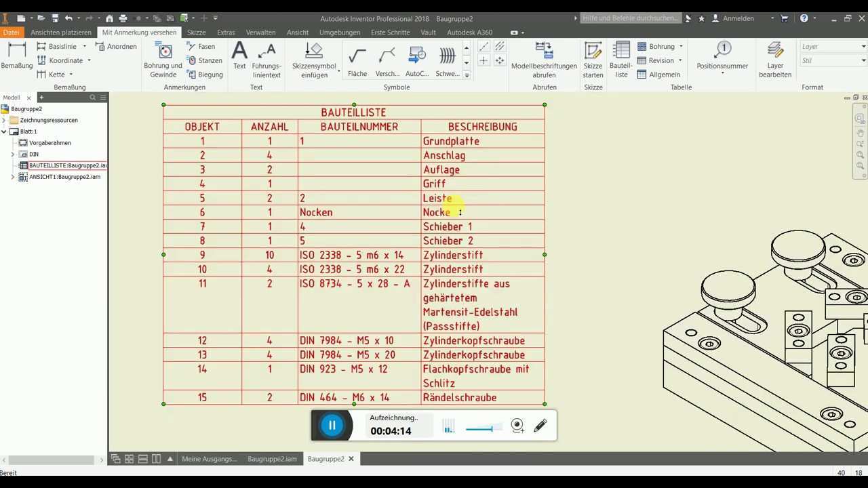868x488 pixels.
Task: Choose the Fläche surface symbol
Action: pyautogui.click(x=357, y=62)
